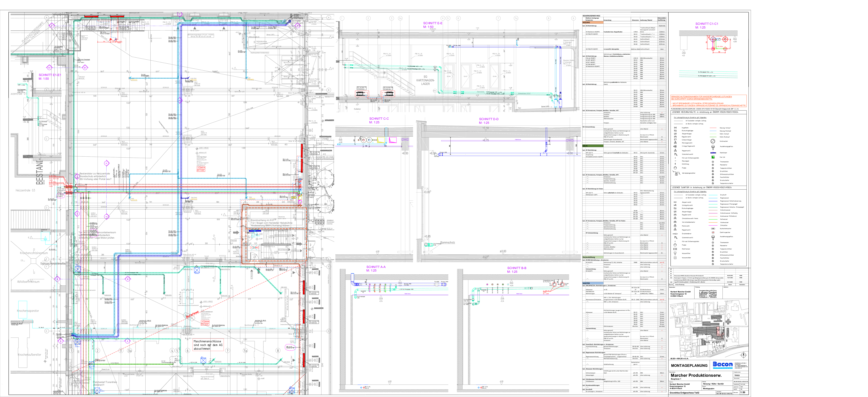Click the Abfallsammelraum room label
Screen dimensions: 868x397
(x=28, y=282)
